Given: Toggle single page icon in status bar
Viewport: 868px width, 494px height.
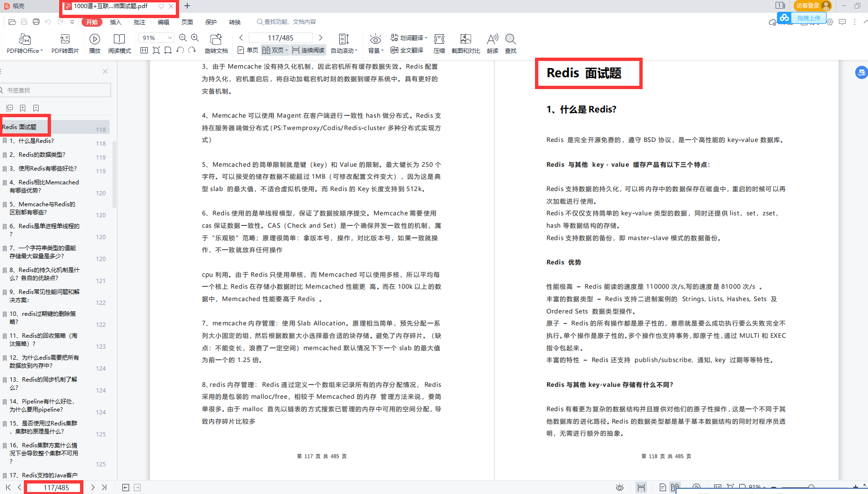Looking at the screenshot, I should click(x=663, y=487).
